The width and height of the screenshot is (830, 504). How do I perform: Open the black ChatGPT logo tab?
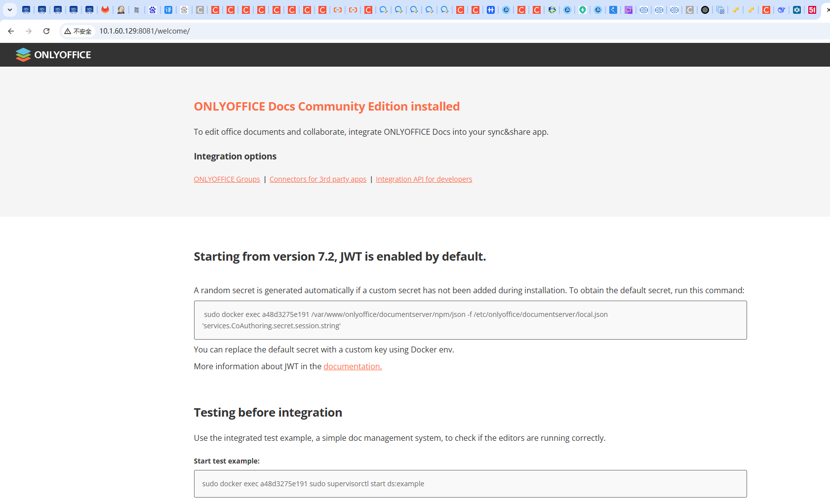pyautogui.click(x=705, y=10)
